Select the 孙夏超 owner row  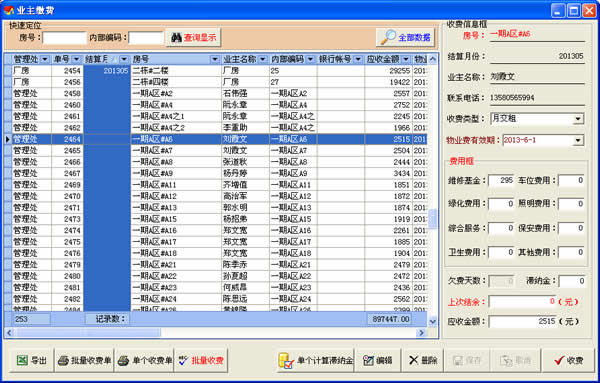215,276
